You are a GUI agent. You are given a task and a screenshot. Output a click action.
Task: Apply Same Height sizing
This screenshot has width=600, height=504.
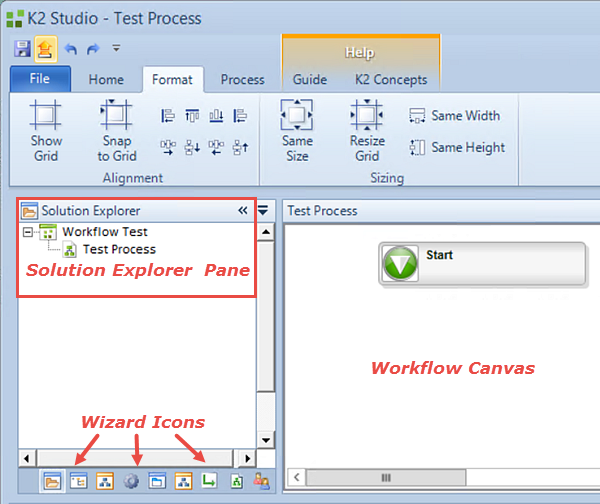coord(457,147)
